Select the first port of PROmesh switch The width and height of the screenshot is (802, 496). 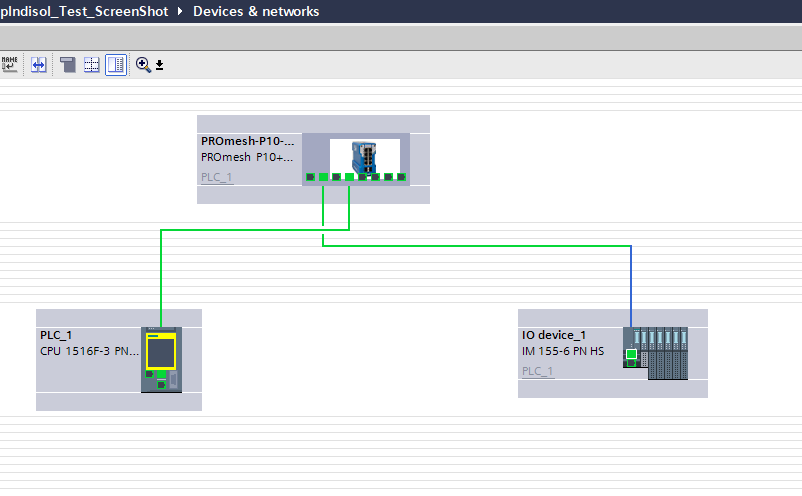tap(310, 177)
